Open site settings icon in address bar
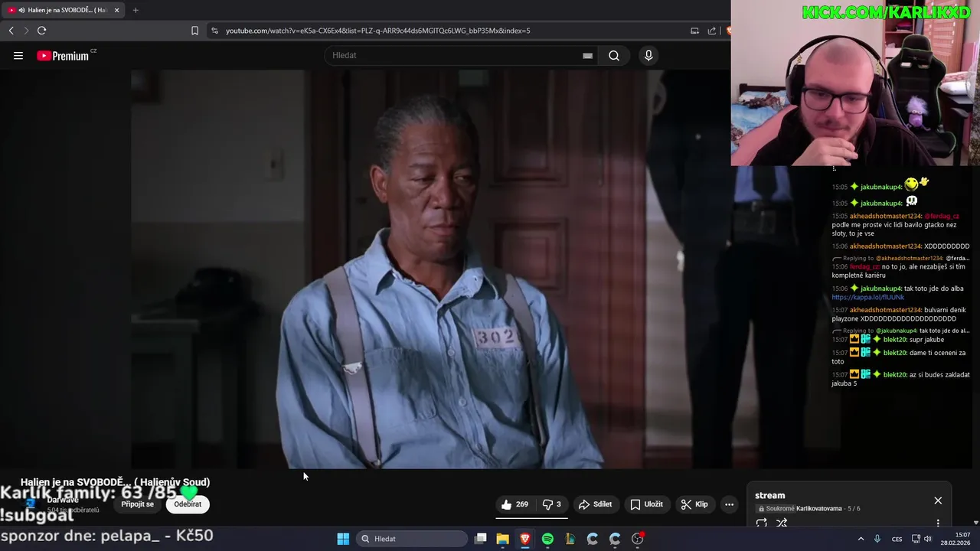This screenshot has width=980, height=551. click(x=214, y=31)
